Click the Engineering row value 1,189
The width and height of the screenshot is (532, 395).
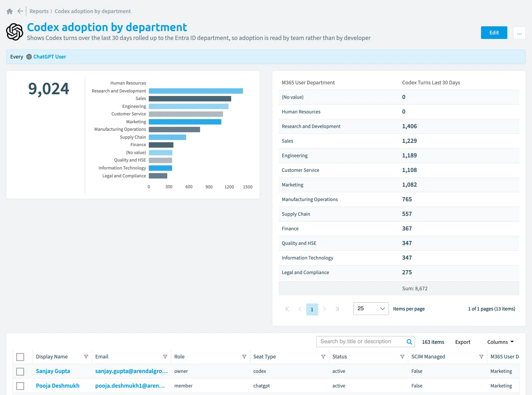coord(409,155)
